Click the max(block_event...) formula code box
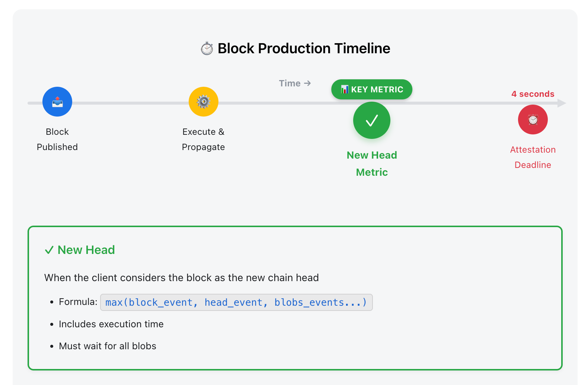 [x=236, y=302]
